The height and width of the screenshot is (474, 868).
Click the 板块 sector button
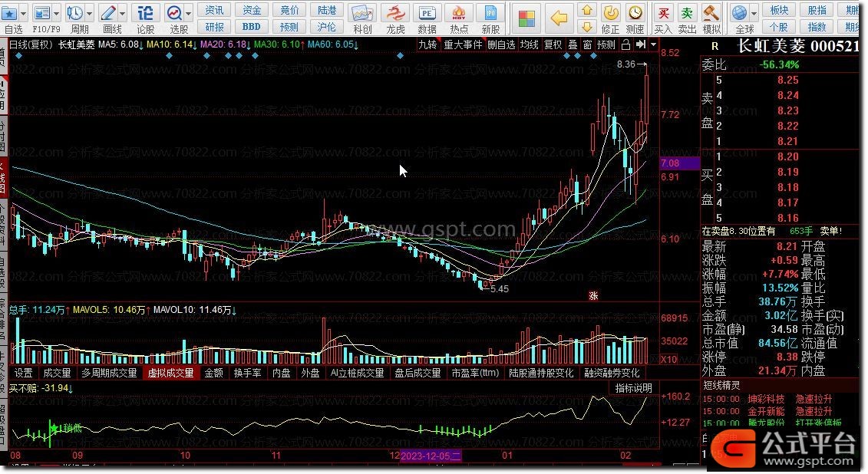click(779, 10)
